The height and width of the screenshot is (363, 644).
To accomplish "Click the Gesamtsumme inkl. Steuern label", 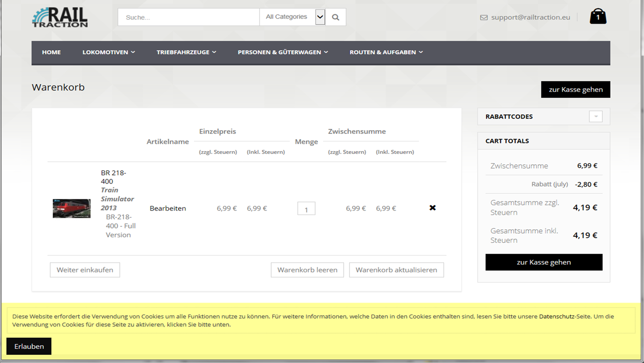I will pos(524,235).
